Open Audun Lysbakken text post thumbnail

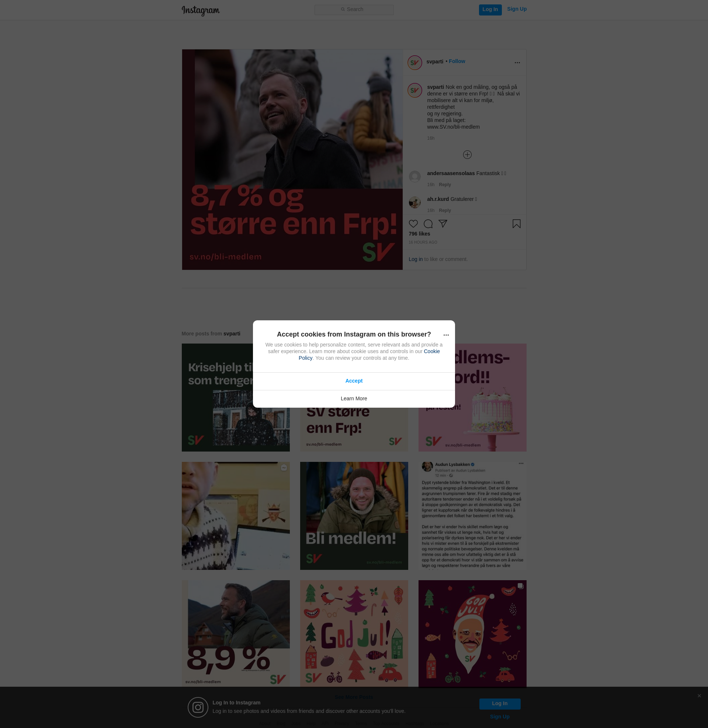(x=472, y=516)
